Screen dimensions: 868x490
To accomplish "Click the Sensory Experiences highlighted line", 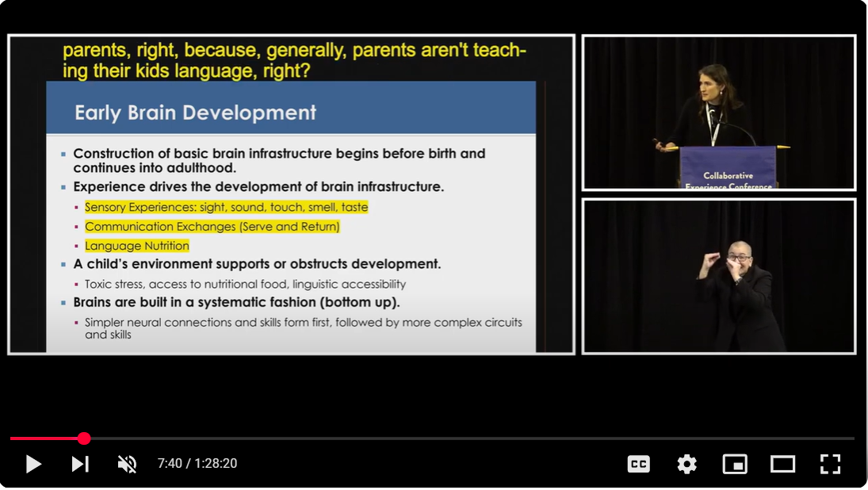I will pos(226,207).
